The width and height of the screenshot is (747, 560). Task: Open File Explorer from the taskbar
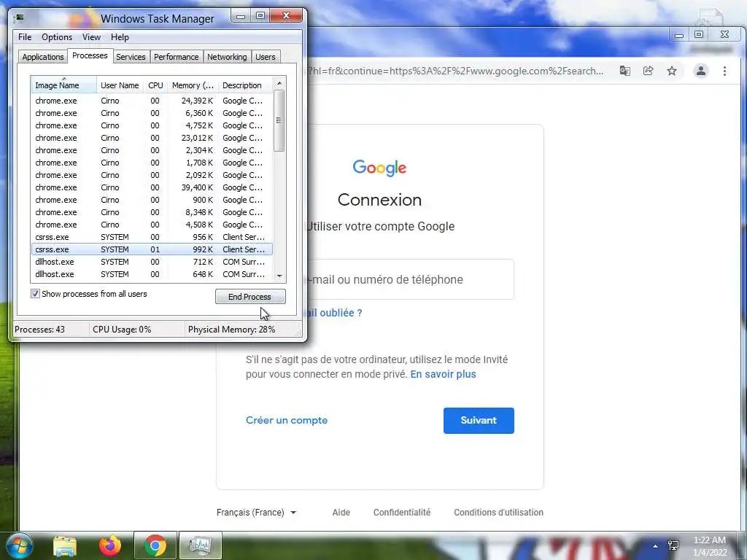[65, 545]
